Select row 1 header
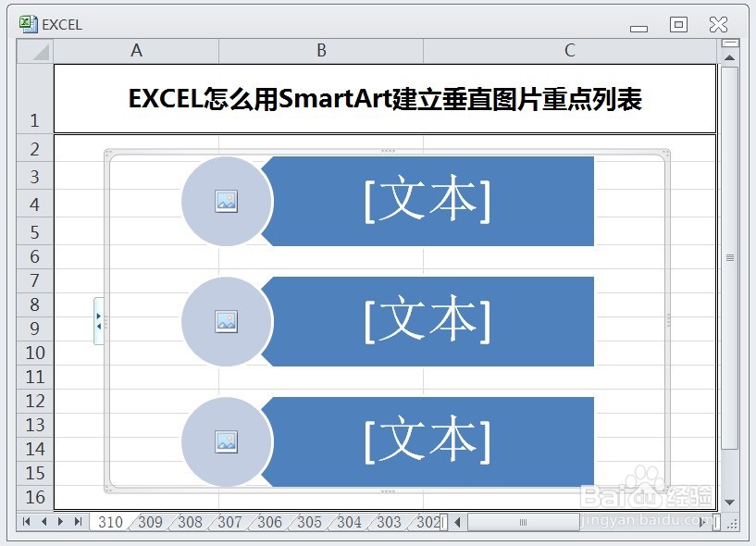 pos(35,99)
